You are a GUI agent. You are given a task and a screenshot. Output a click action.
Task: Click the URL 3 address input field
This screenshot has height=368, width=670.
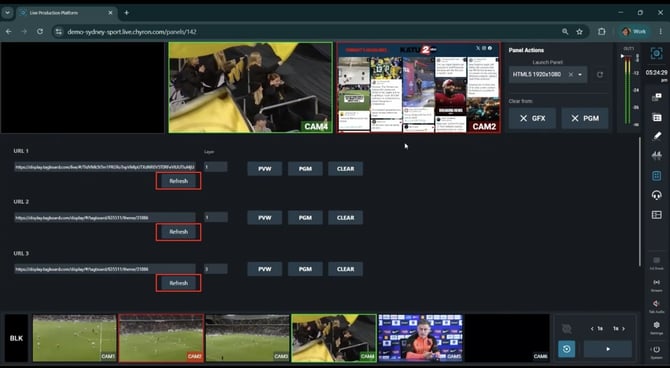105,269
